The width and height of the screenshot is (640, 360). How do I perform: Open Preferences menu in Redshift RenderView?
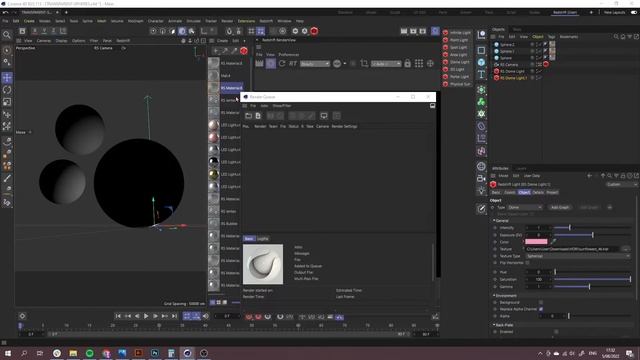(x=289, y=54)
